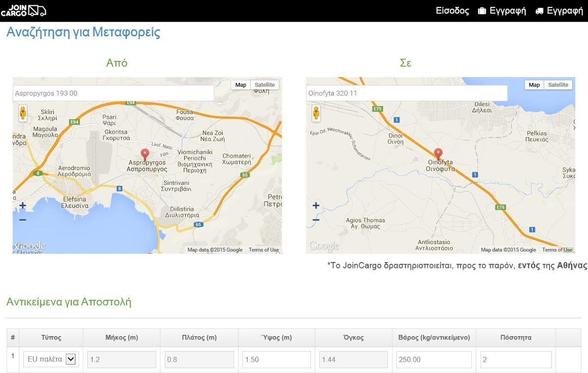The image size is (588, 373).
Task: Select Map view on the right map
Action: [x=534, y=85]
